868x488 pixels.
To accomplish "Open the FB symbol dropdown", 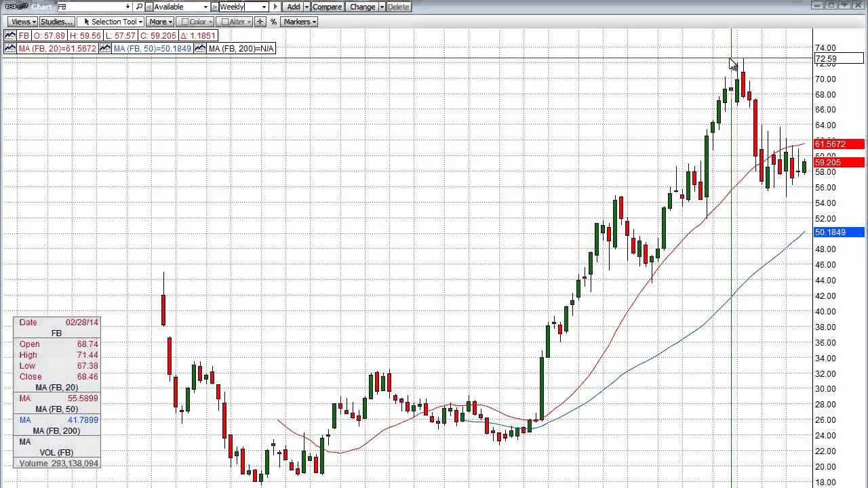I will point(127,7).
